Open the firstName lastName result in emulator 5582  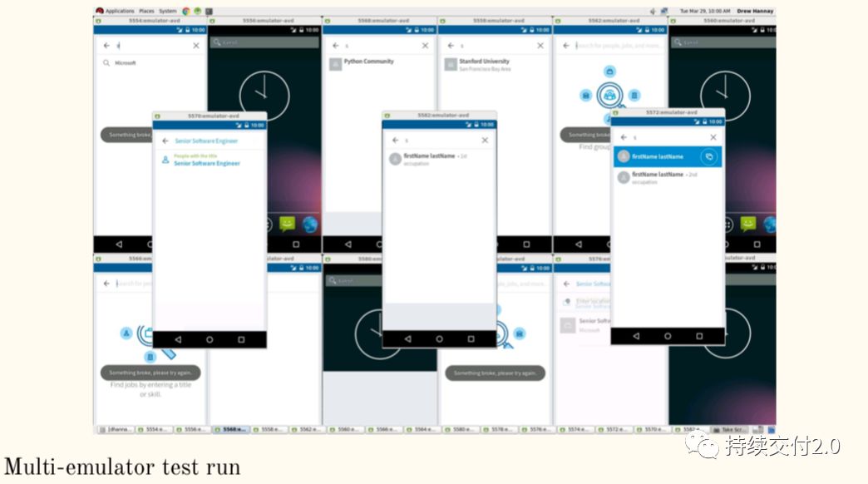tap(439, 160)
